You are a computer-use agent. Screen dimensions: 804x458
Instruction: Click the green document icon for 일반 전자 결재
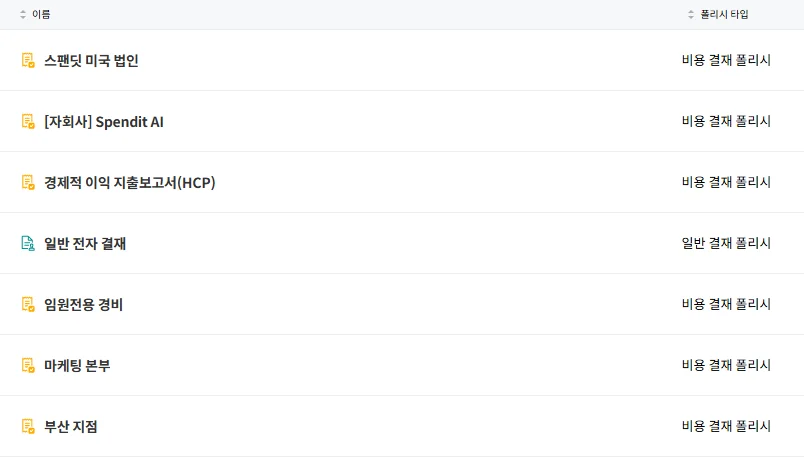(x=28, y=243)
